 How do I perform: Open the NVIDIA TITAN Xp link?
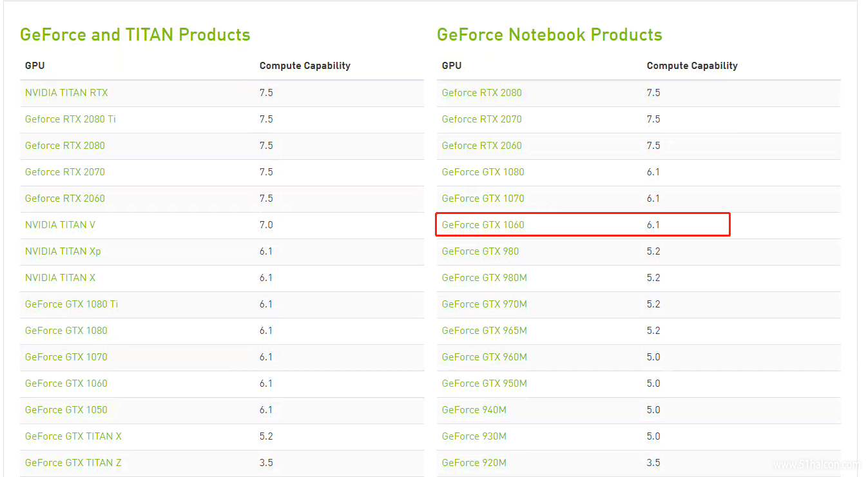63,251
